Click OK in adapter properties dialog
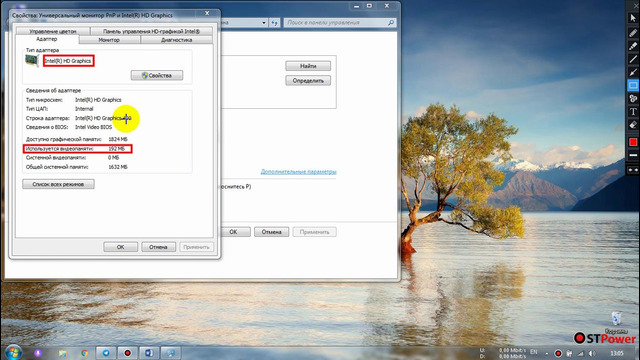Viewport: 640px width, 360px height. pos(120,247)
